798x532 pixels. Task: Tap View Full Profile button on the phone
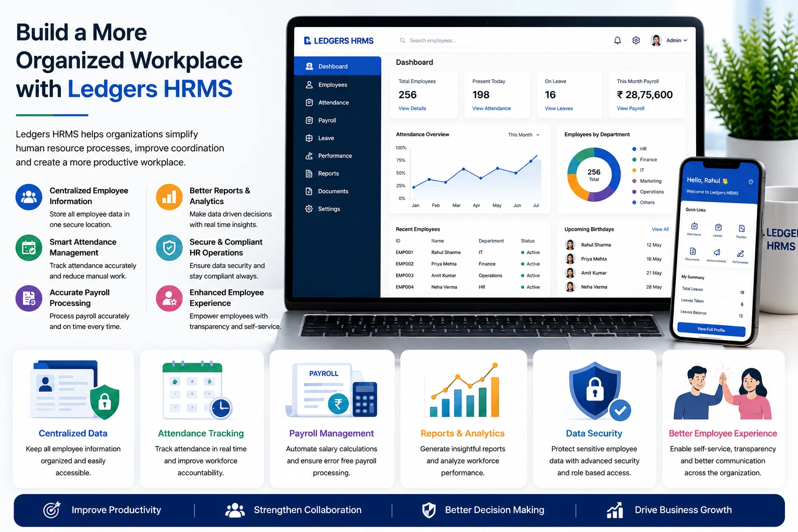point(711,329)
